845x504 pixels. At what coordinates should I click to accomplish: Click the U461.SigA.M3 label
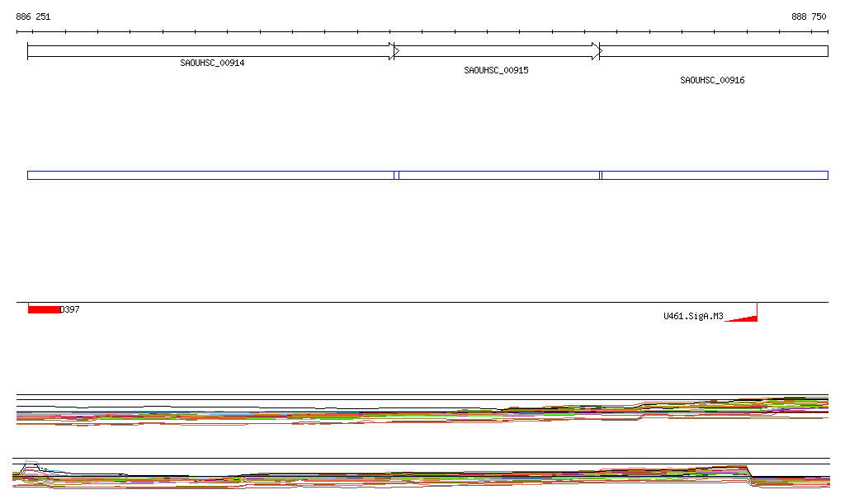pos(693,316)
